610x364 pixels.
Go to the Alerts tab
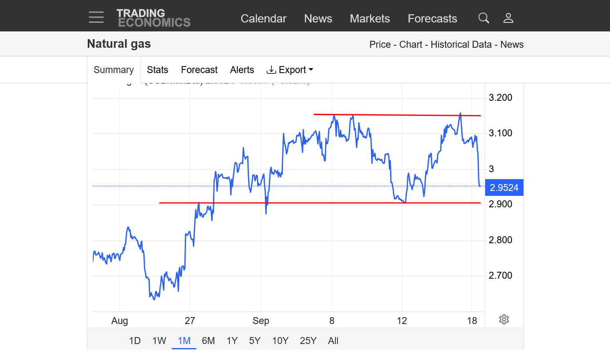coord(242,70)
